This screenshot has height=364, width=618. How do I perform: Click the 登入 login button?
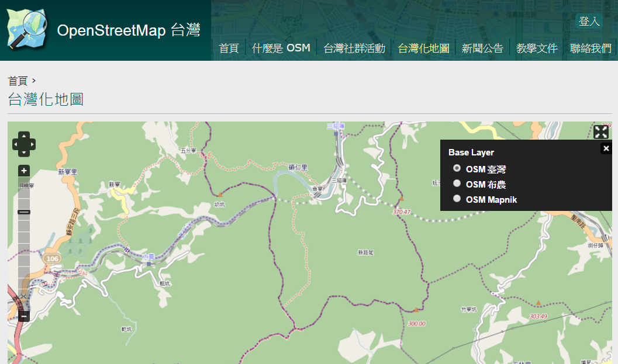click(589, 21)
